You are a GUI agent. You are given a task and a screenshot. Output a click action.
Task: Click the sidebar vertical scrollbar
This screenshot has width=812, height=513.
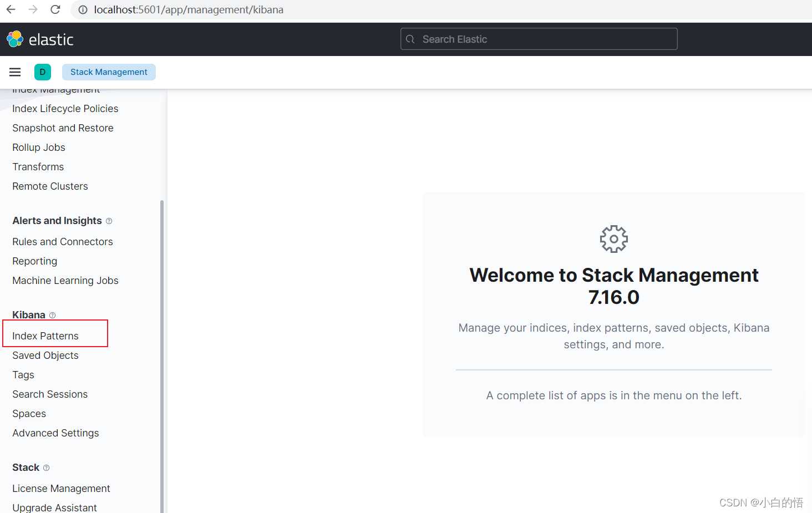click(x=162, y=356)
